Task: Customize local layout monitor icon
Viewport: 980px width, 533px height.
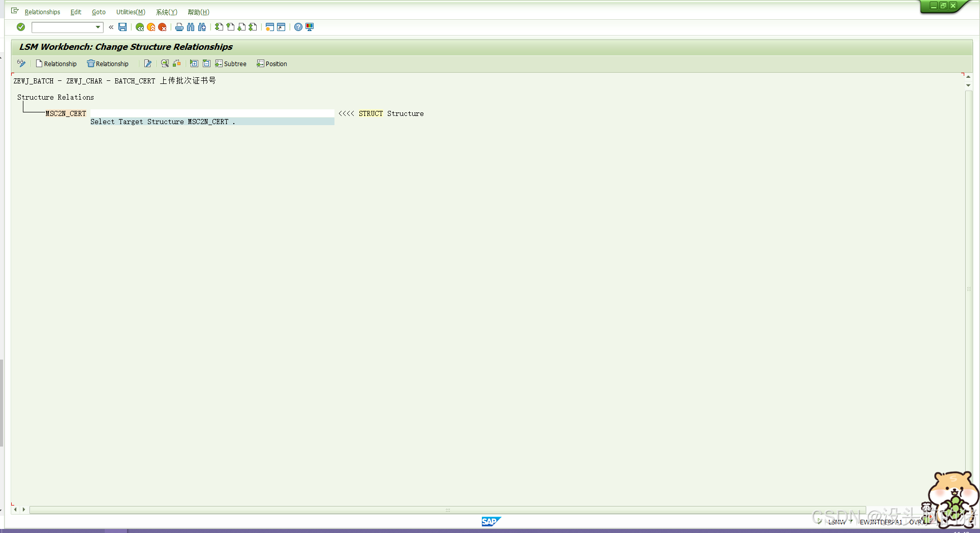Action: click(x=310, y=27)
